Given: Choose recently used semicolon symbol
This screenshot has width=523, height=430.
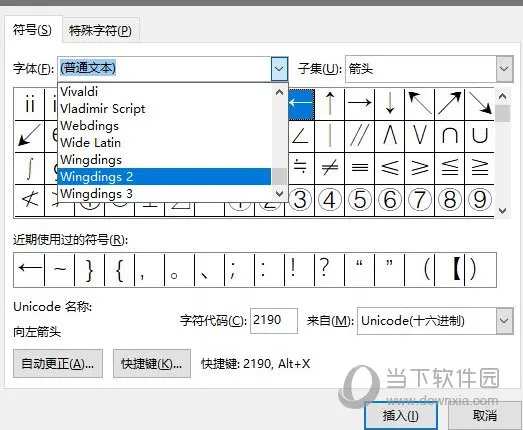Looking at the screenshot, I should 239,270.
